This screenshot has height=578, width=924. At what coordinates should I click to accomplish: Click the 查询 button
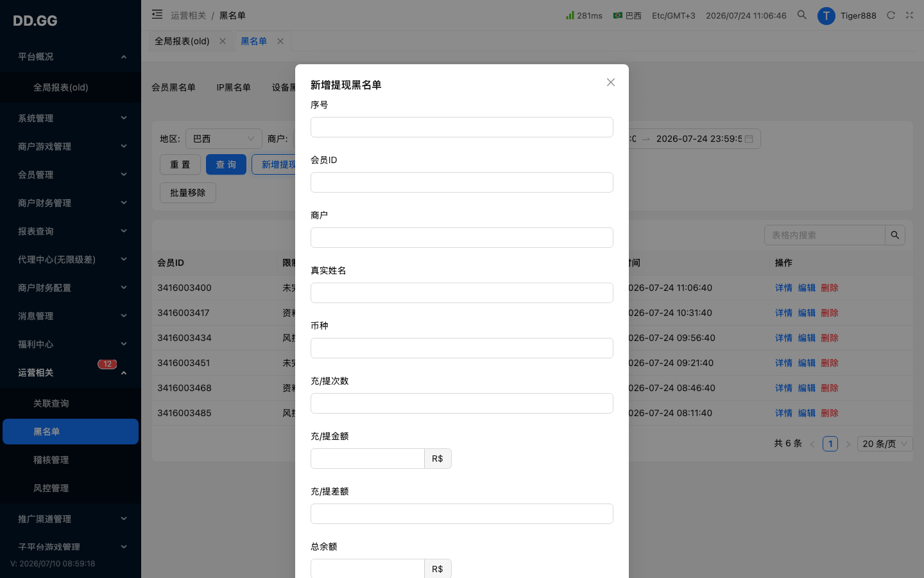pyautogui.click(x=226, y=164)
